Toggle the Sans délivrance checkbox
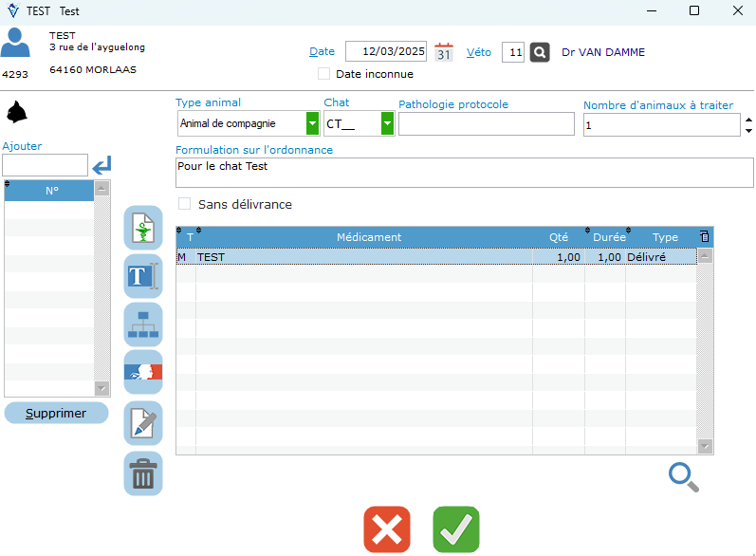 pyautogui.click(x=184, y=203)
